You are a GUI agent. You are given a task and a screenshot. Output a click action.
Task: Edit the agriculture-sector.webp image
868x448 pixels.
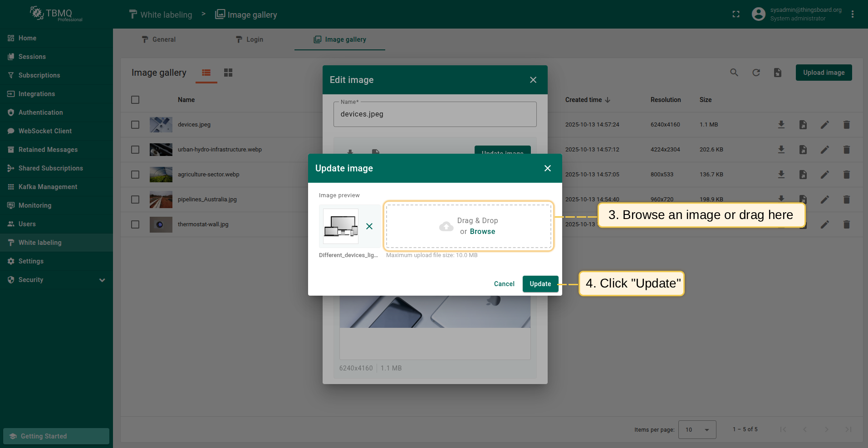[824, 175]
